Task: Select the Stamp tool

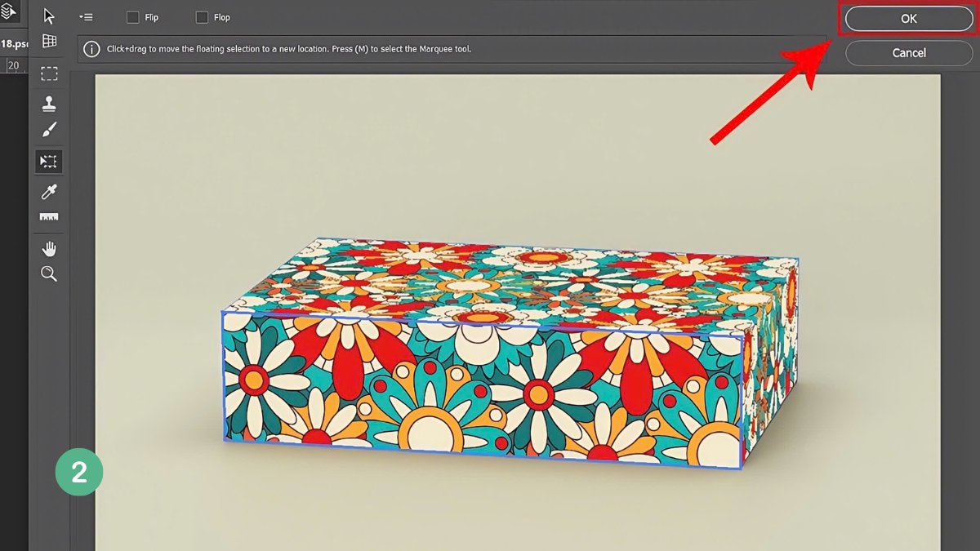Action: tap(49, 103)
